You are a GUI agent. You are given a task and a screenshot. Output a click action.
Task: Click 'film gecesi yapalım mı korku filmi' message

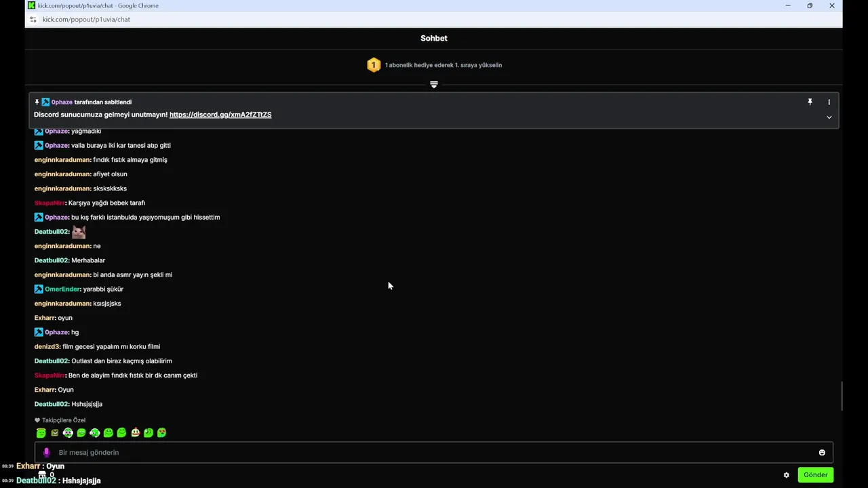tap(111, 347)
